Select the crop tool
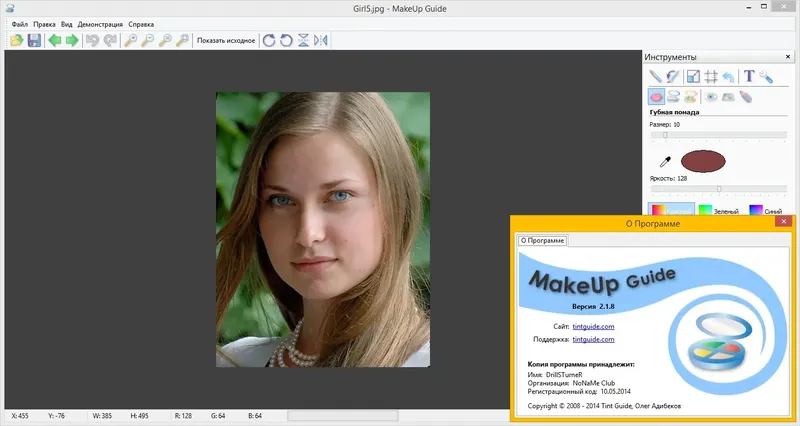The height and width of the screenshot is (426, 800). [711, 77]
